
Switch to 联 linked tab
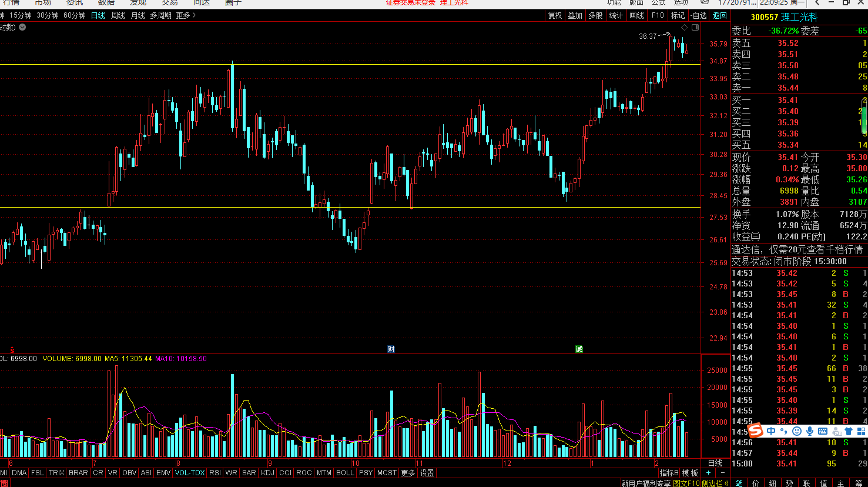807,483
